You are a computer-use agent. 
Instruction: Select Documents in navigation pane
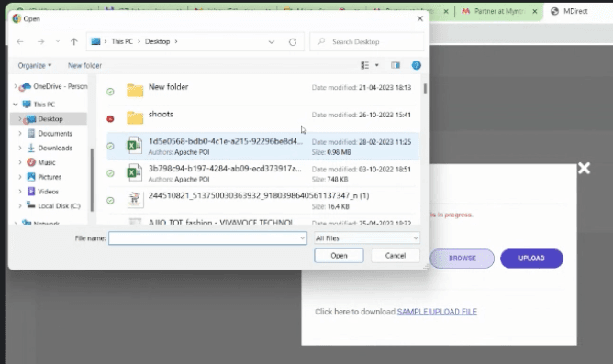(x=55, y=134)
